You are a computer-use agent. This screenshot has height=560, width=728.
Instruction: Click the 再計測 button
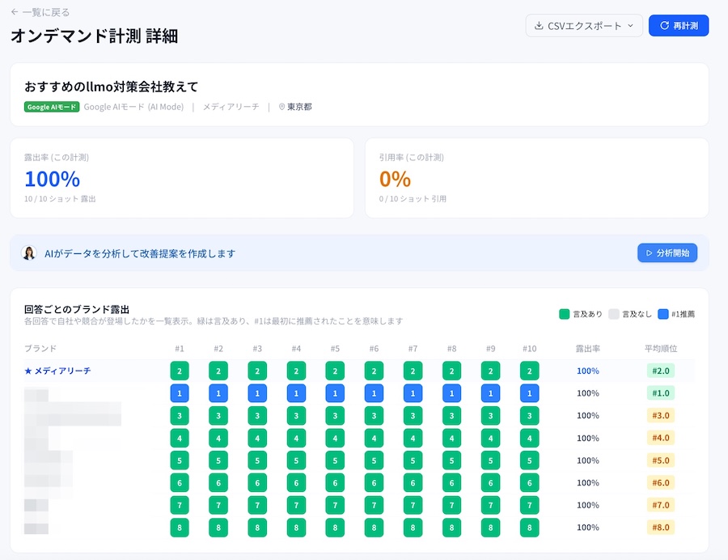[679, 26]
